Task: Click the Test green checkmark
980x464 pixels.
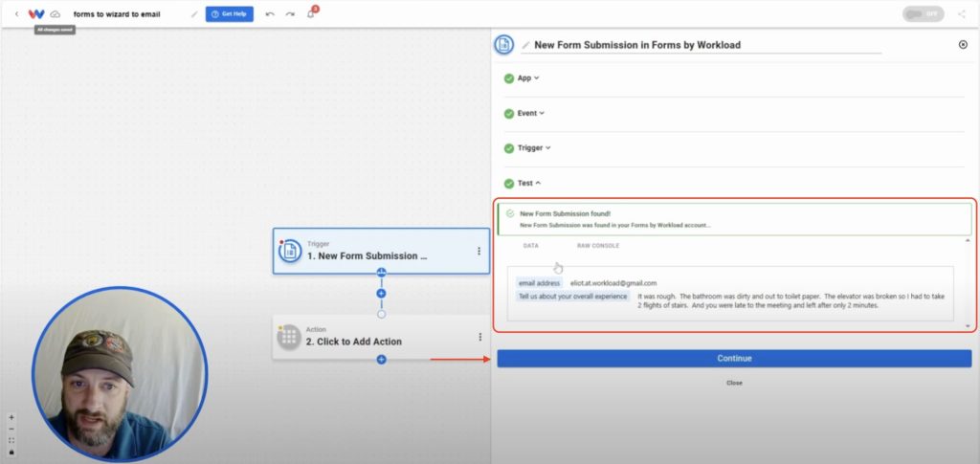Action: pos(509,184)
